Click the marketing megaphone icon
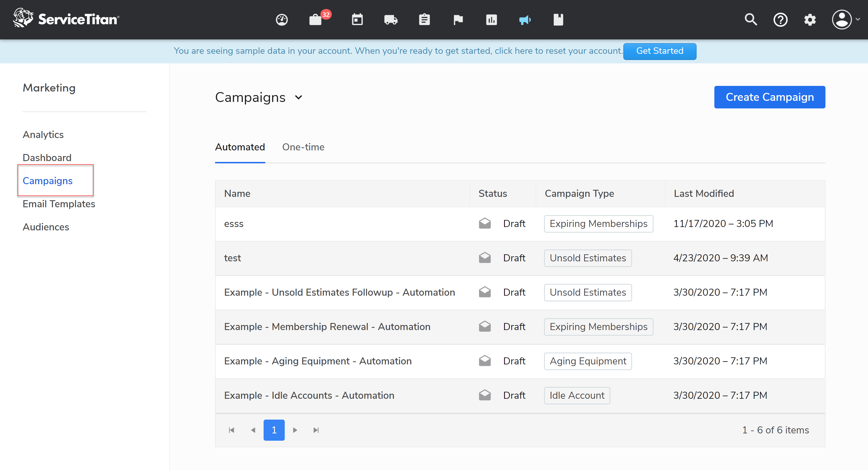 tap(525, 20)
